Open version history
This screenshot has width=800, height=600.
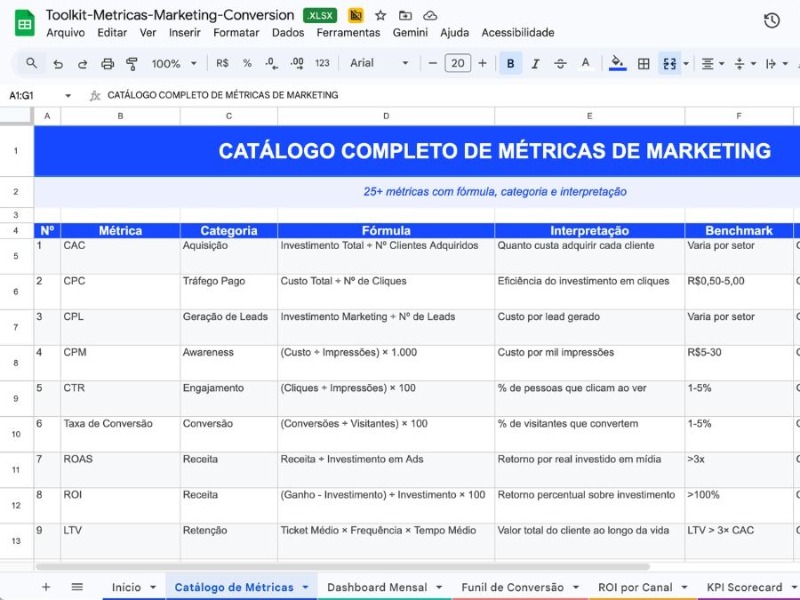pyautogui.click(x=769, y=20)
